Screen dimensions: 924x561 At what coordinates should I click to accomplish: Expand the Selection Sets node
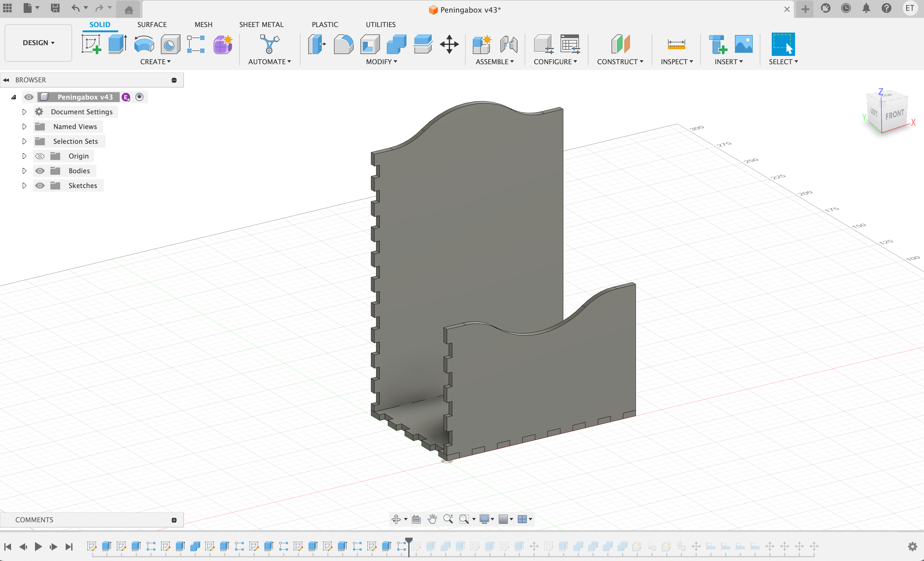[24, 141]
